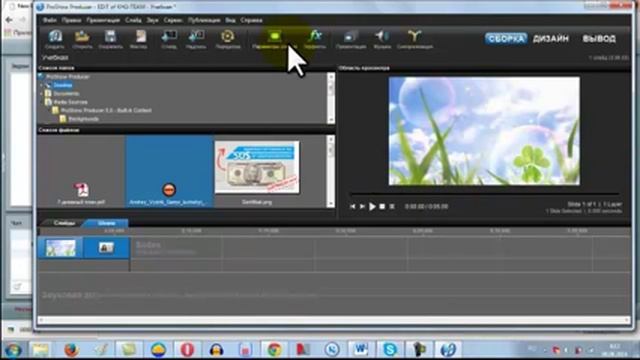Open the Вид menu
Screen dimensions: 640x360
[x=230, y=20]
